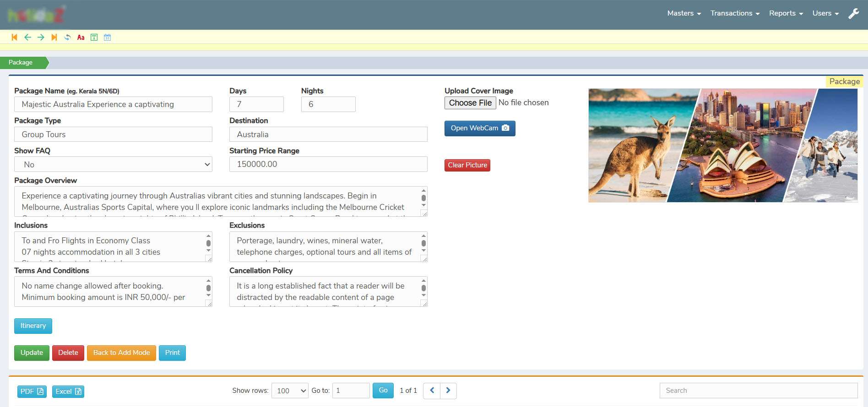Click the calendar icon in toolbar
The image size is (868, 407).
pyautogui.click(x=107, y=37)
